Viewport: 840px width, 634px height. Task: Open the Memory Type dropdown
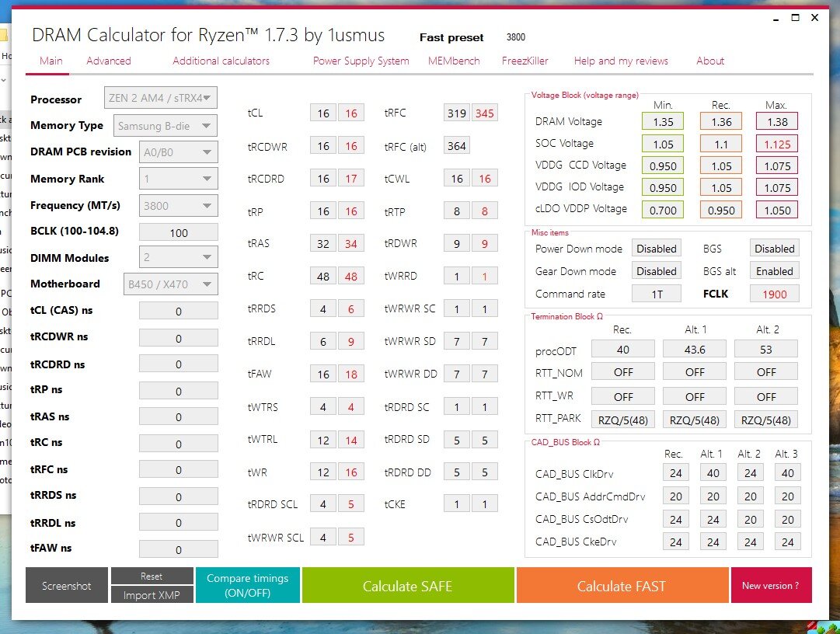point(166,126)
